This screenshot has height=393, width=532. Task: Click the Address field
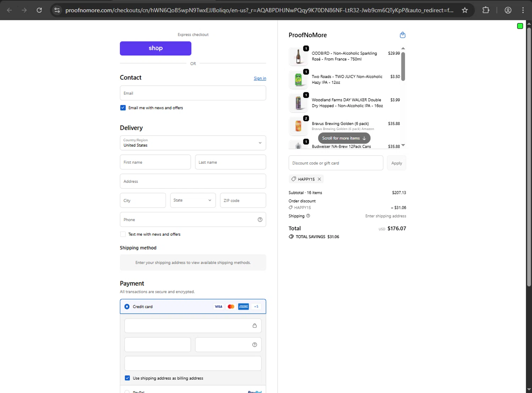tap(193, 181)
